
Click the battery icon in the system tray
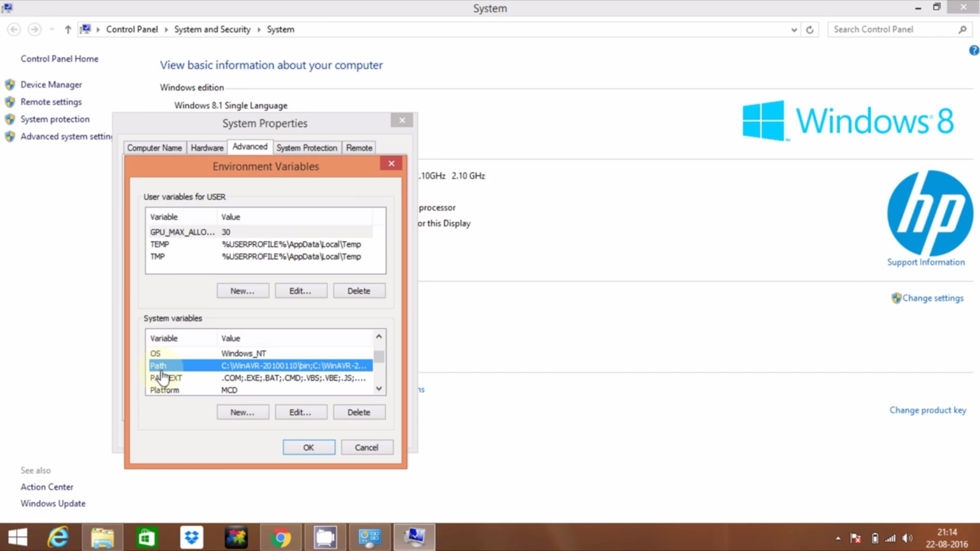tap(874, 538)
